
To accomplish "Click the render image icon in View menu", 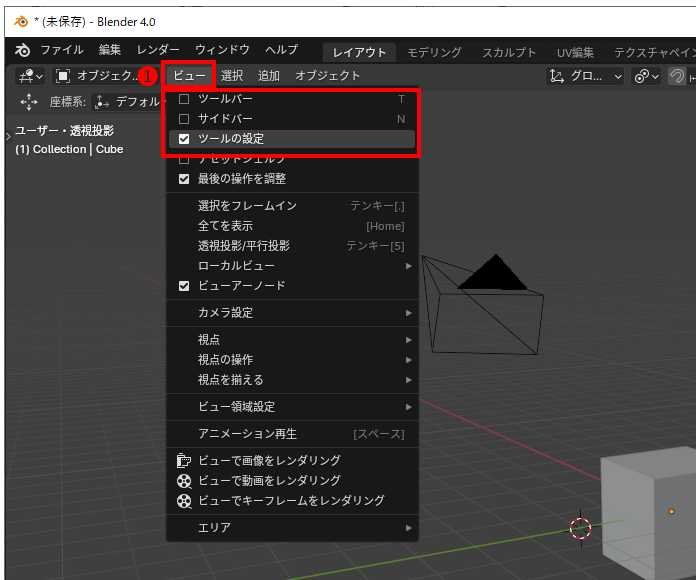I will pyautogui.click(x=183, y=461).
